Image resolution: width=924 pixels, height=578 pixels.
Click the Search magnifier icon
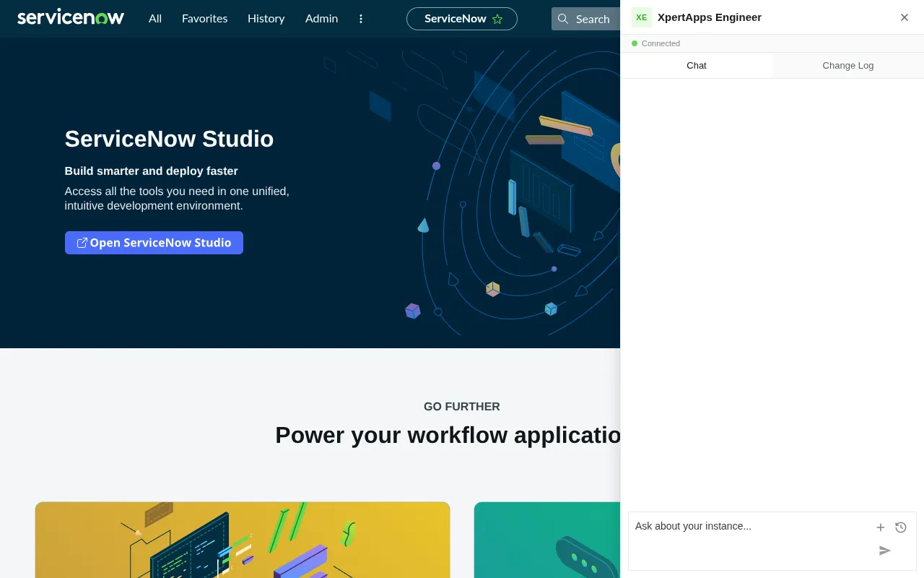click(x=563, y=19)
